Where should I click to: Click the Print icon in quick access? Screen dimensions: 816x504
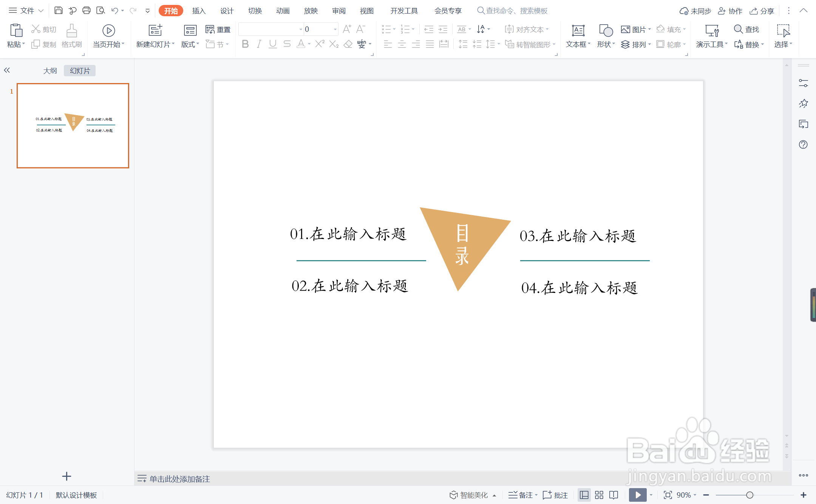pos(87,11)
